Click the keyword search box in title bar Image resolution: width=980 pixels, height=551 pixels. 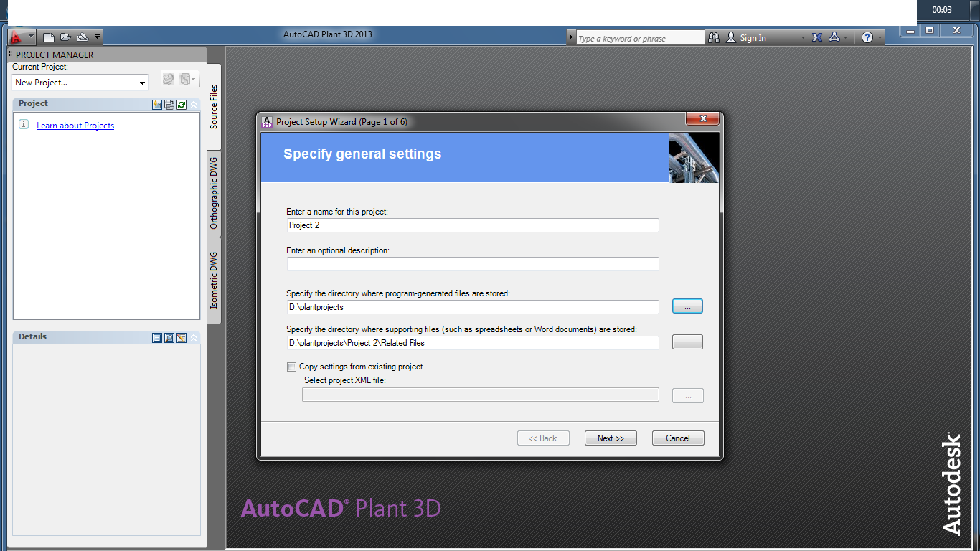pyautogui.click(x=640, y=38)
